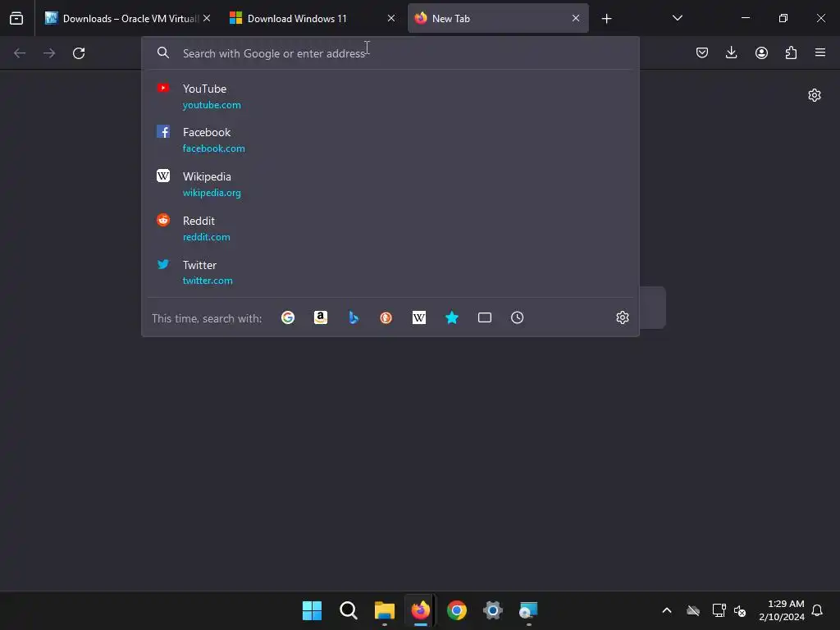
Task: Choose the Reddit suggestion
Action: [390, 228]
